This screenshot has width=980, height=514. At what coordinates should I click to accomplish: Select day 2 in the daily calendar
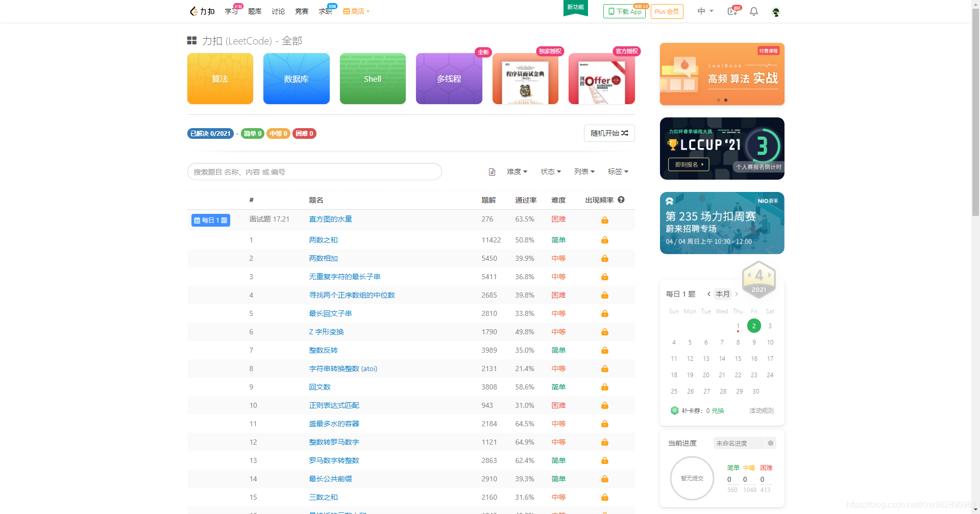coord(754,326)
